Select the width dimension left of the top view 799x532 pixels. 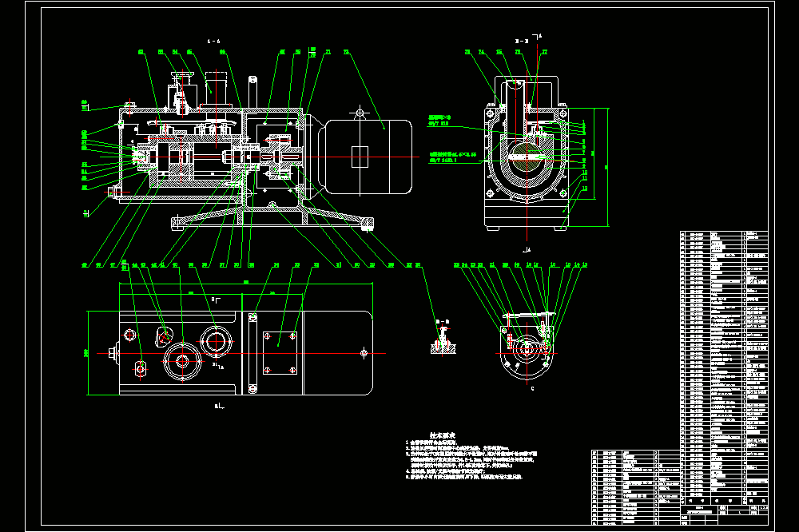tap(87, 352)
